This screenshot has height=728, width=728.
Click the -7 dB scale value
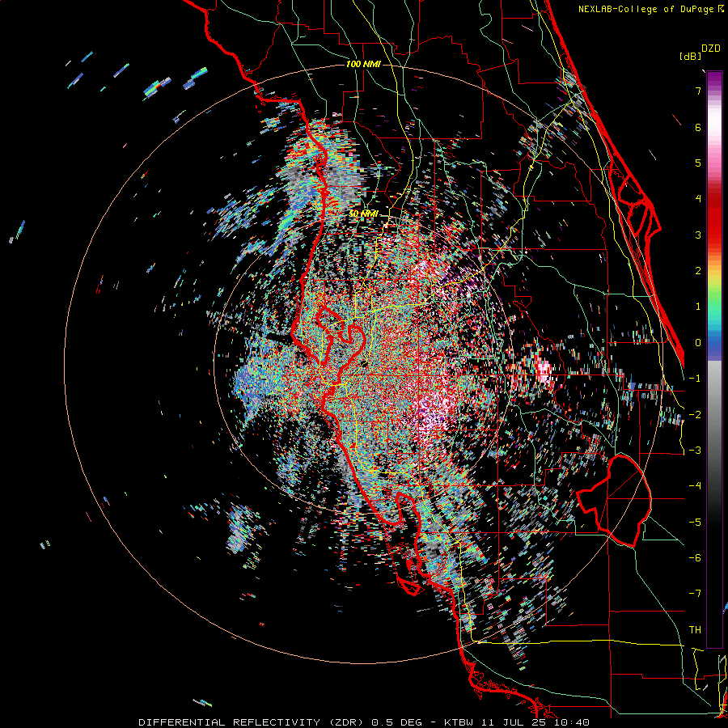pyautogui.click(x=695, y=594)
